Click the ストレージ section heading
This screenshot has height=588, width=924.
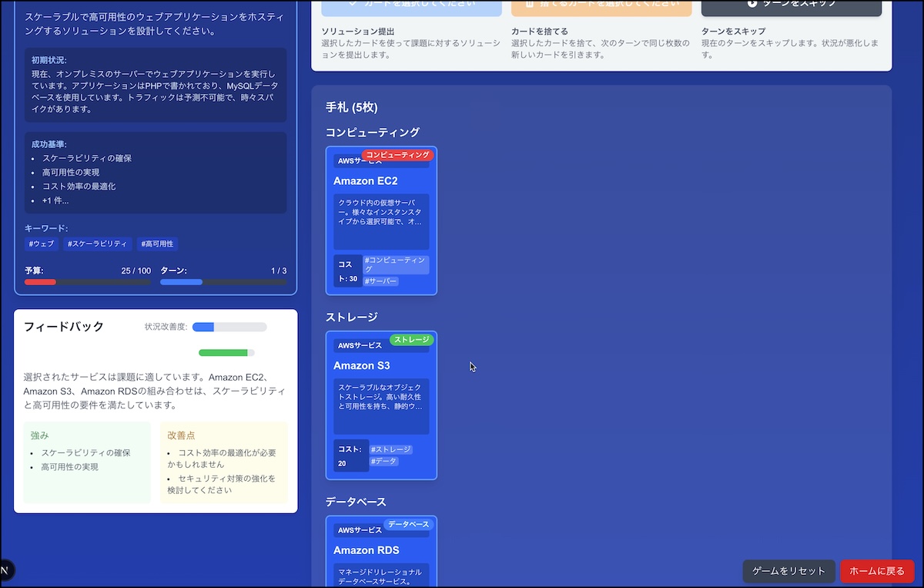[352, 317]
